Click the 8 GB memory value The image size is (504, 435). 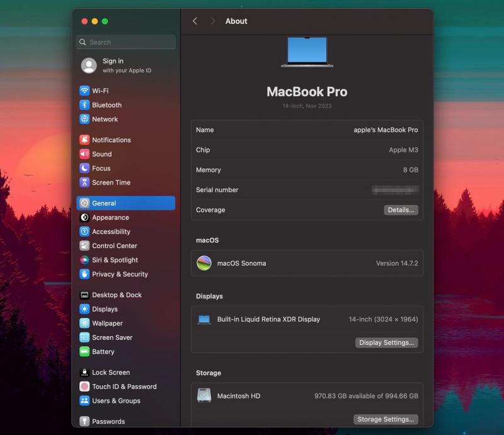(411, 169)
